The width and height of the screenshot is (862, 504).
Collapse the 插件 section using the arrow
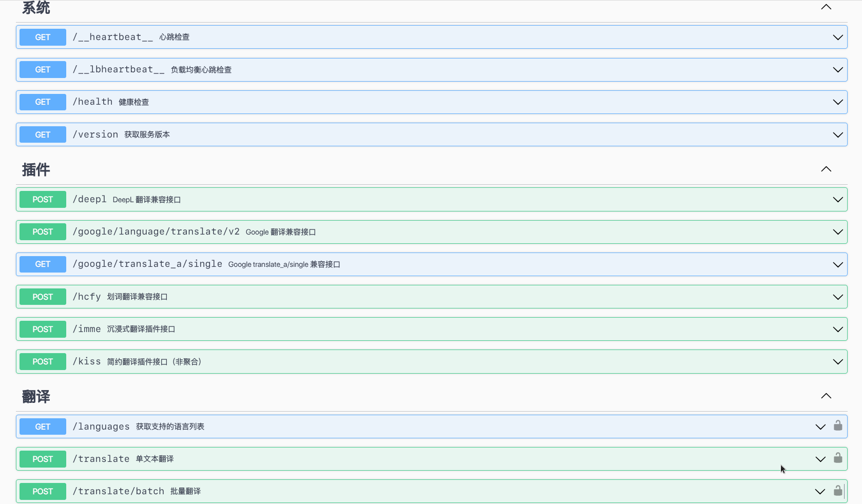click(826, 169)
